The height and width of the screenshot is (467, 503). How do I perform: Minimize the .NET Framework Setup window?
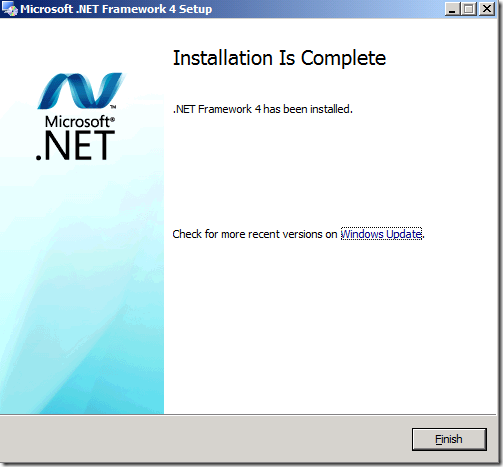(x=452, y=9)
